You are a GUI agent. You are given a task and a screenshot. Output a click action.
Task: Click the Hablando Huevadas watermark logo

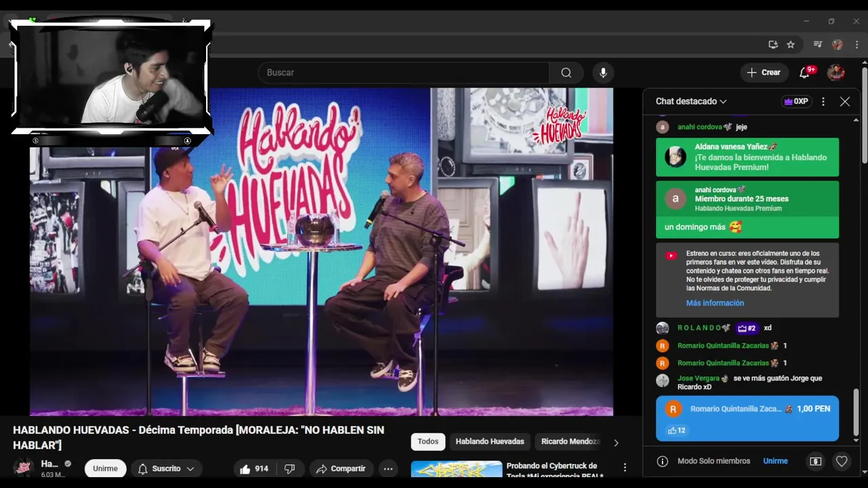click(x=559, y=125)
